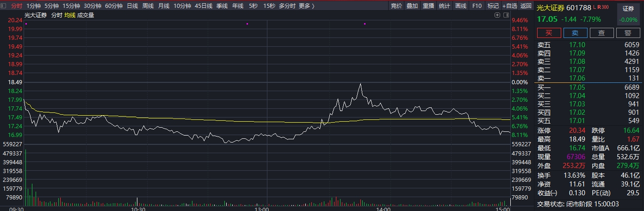
Task: Toggle the 叠加 overlay option
Action: (412, 6)
